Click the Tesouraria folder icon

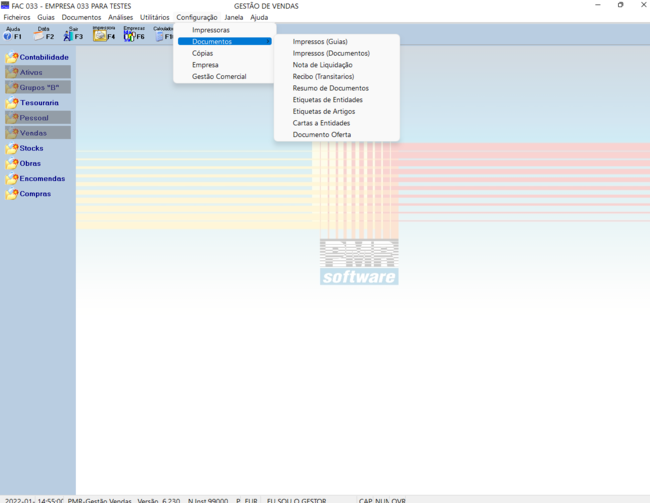click(12, 102)
